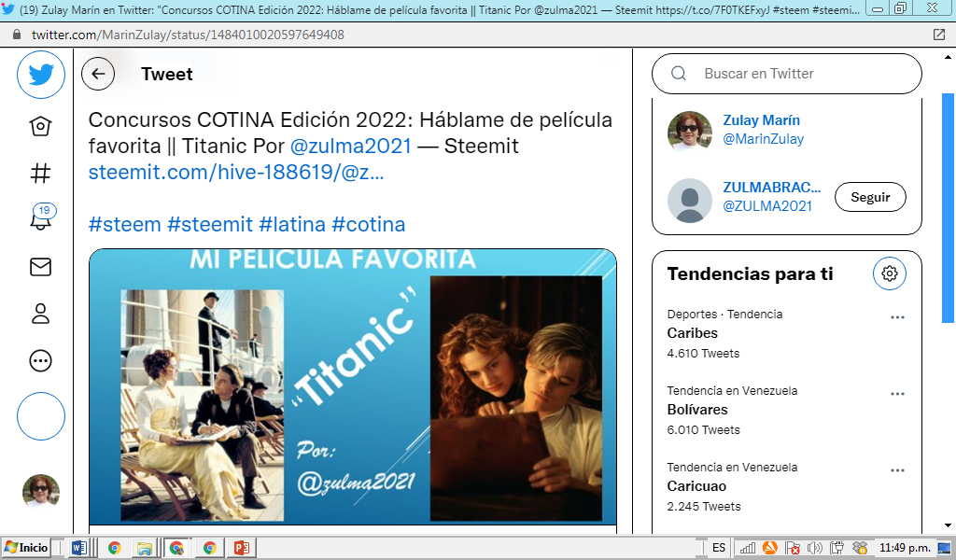Open the Caribes trend

point(692,333)
